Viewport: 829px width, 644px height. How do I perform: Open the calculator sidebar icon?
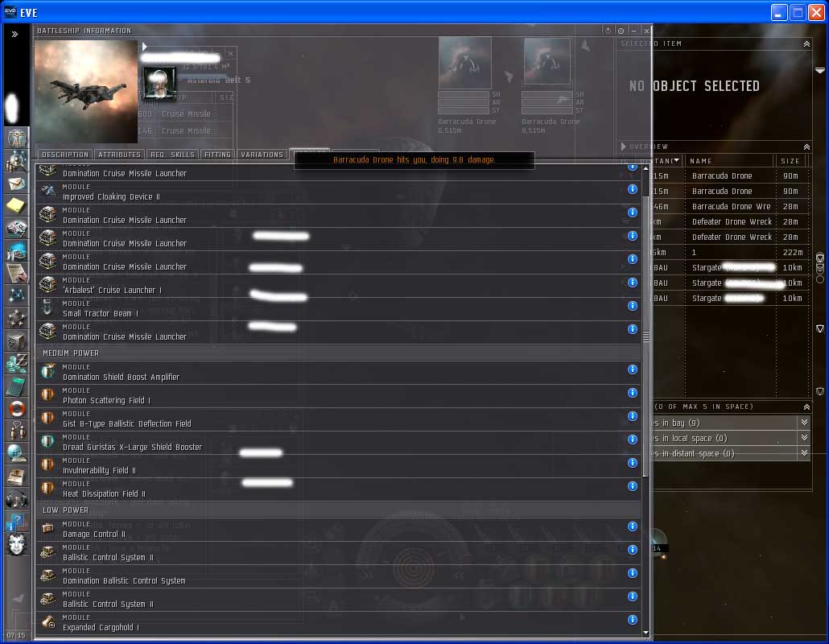pos(16,387)
